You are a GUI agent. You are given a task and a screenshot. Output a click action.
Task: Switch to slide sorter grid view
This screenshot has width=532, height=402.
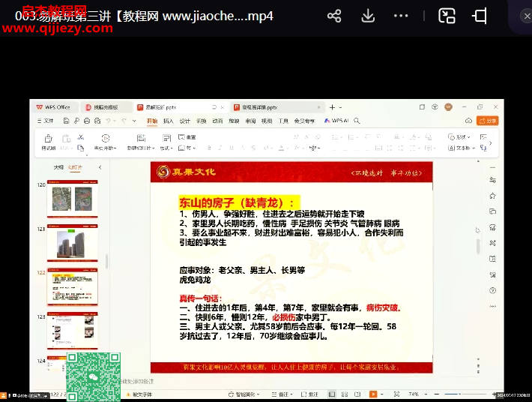[x=345, y=394]
